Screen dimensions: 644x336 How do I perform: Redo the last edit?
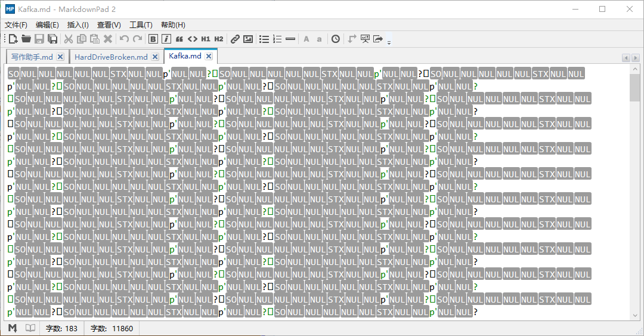[x=138, y=39]
